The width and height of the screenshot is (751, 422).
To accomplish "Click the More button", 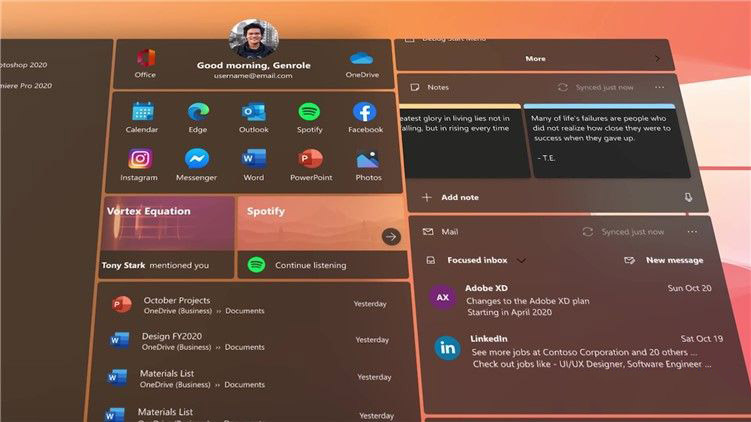I will 535,58.
